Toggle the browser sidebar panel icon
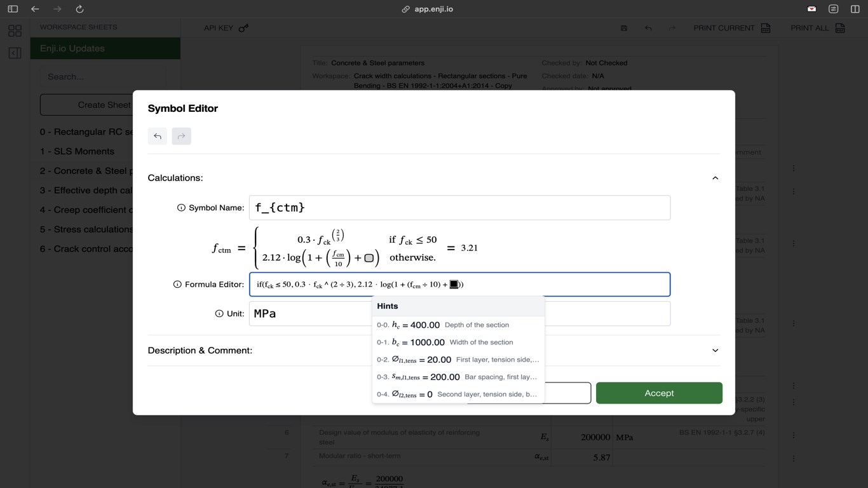 coord(13,9)
